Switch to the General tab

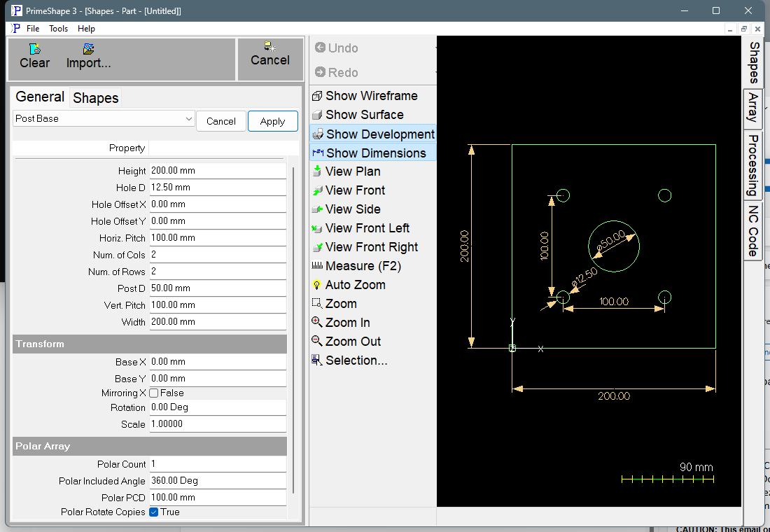click(40, 97)
